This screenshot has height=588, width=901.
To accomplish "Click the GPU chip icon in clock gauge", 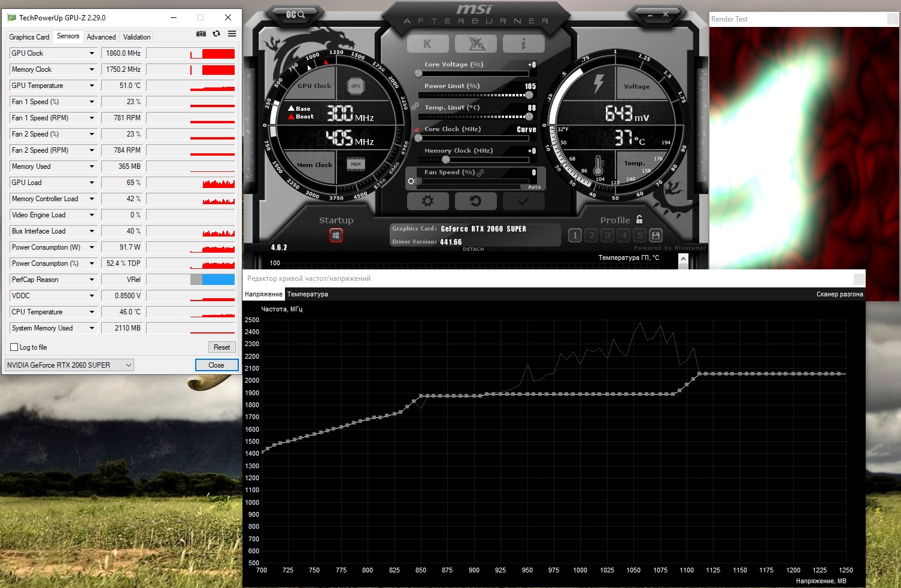I will [x=356, y=86].
